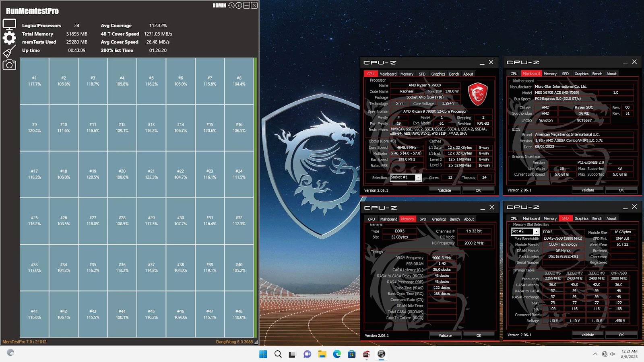Switch to CPU tab in CPU-Z Memory window
Viewport: 644px width, 362px height.
[371, 219]
